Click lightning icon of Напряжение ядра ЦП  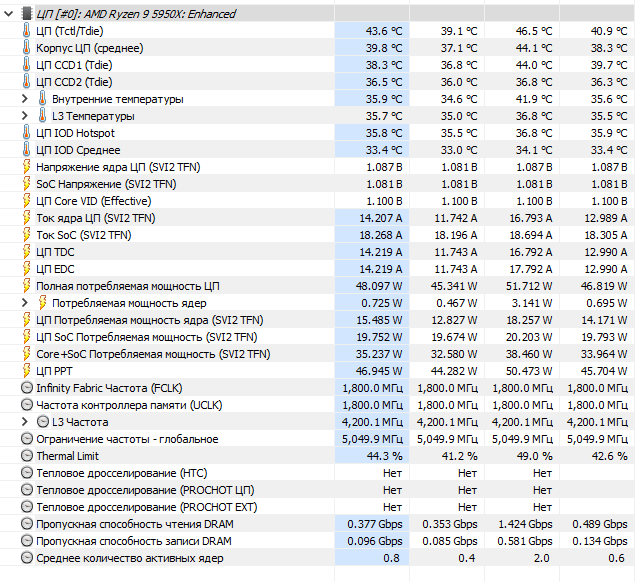[26, 167]
